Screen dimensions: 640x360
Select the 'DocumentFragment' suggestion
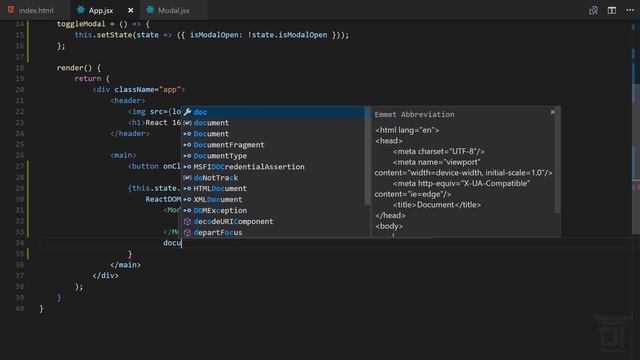[x=273, y=145]
